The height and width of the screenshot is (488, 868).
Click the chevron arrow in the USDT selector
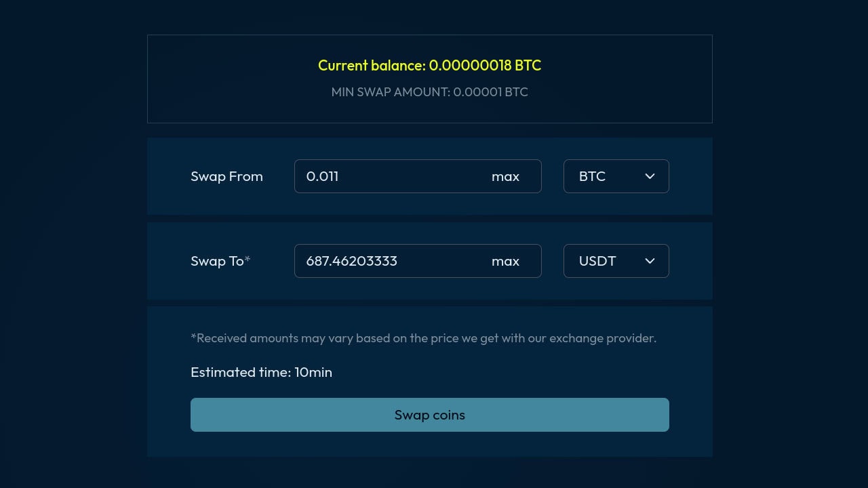click(650, 261)
